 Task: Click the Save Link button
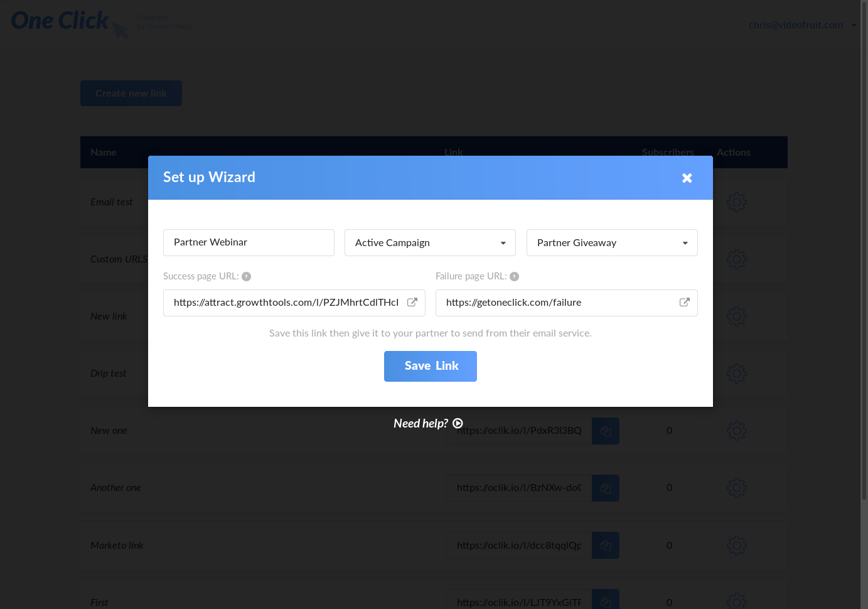(431, 366)
